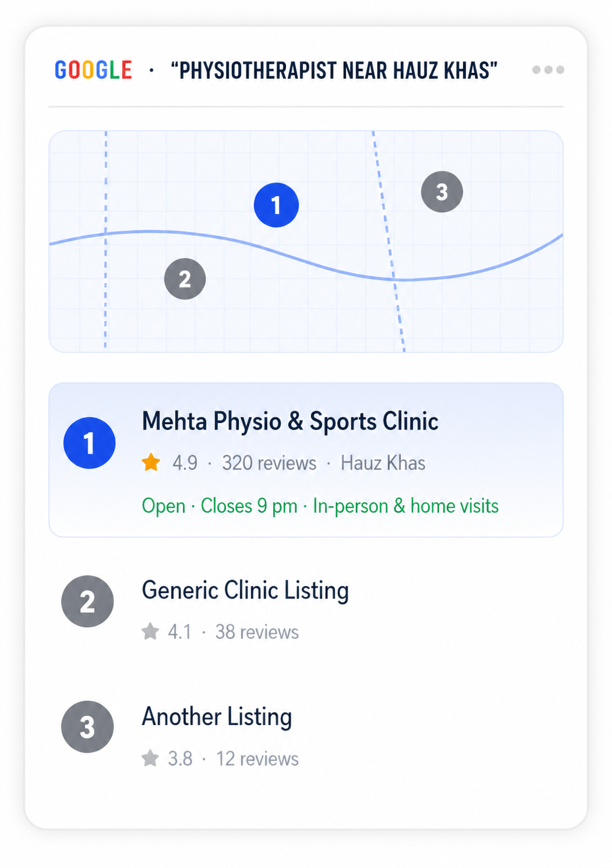Open the three-dot more options menu
Viewport: 612px width, 868px height.
pos(548,70)
